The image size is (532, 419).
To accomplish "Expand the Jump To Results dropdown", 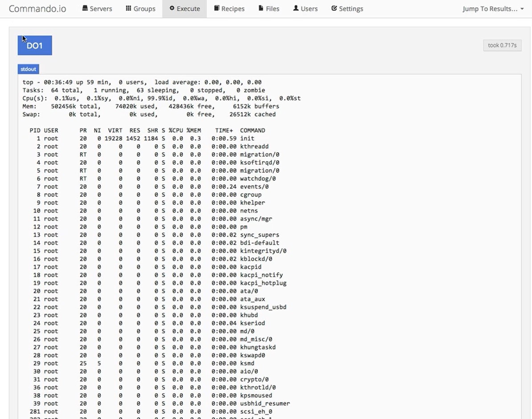I will [x=493, y=8].
